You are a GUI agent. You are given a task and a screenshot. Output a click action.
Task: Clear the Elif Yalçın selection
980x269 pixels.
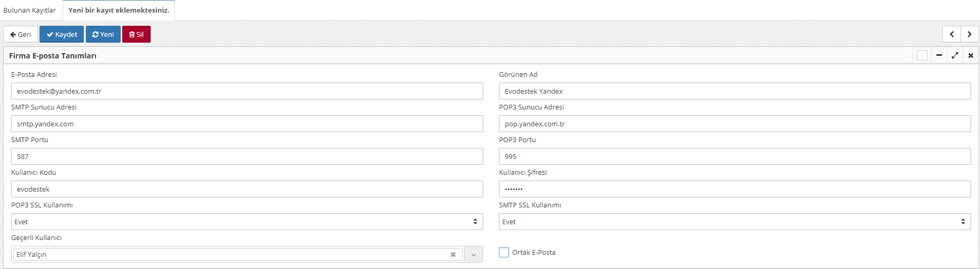[x=453, y=255]
